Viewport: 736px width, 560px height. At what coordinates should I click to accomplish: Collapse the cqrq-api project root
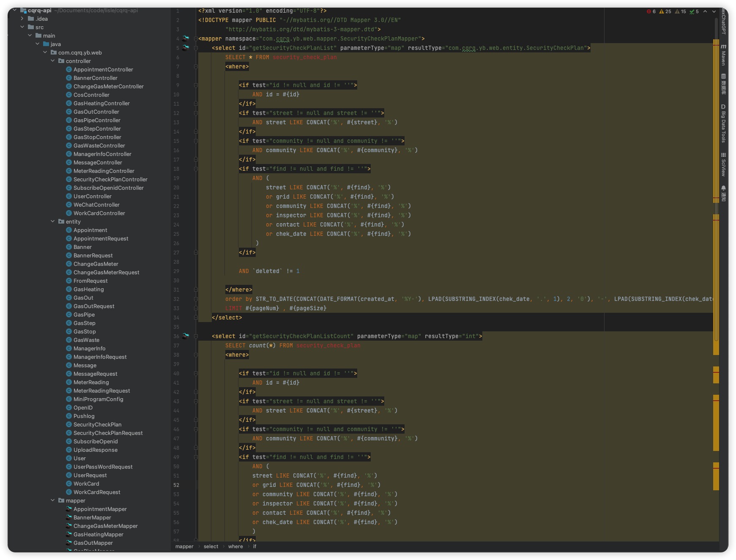coord(15,10)
